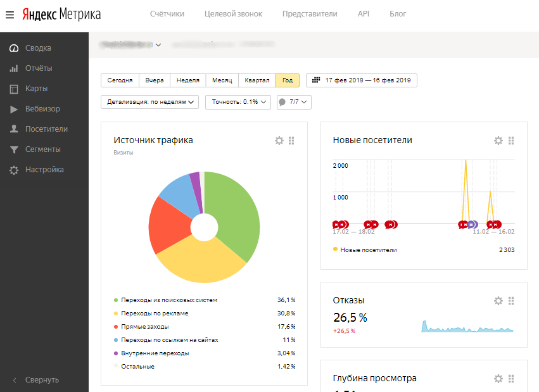Viewport: 539px width, 392px height.
Task: Click the purple annotation marker on the chart
Action: tap(472, 225)
